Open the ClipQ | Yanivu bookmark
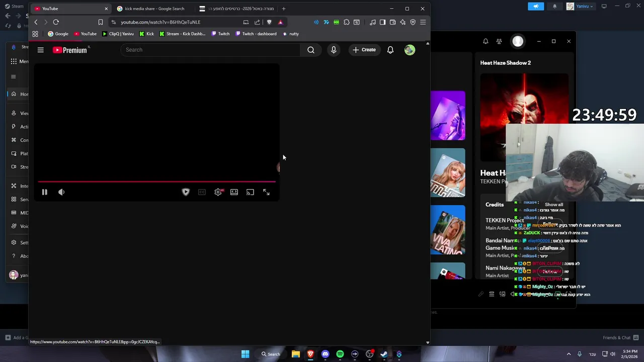Image resolution: width=644 pixels, height=362 pixels. [x=118, y=34]
